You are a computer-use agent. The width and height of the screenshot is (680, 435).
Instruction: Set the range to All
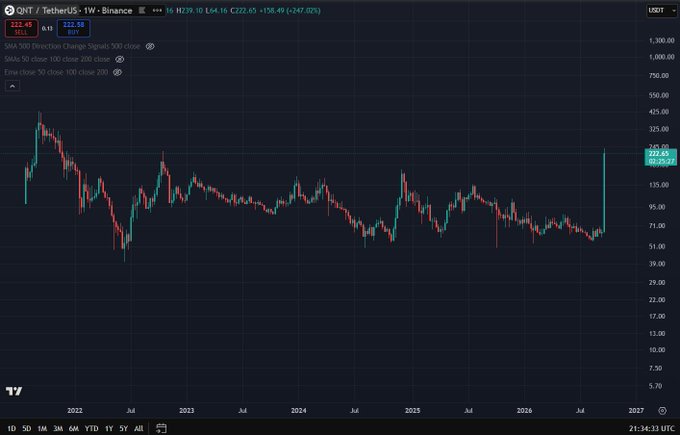click(139, 428)
